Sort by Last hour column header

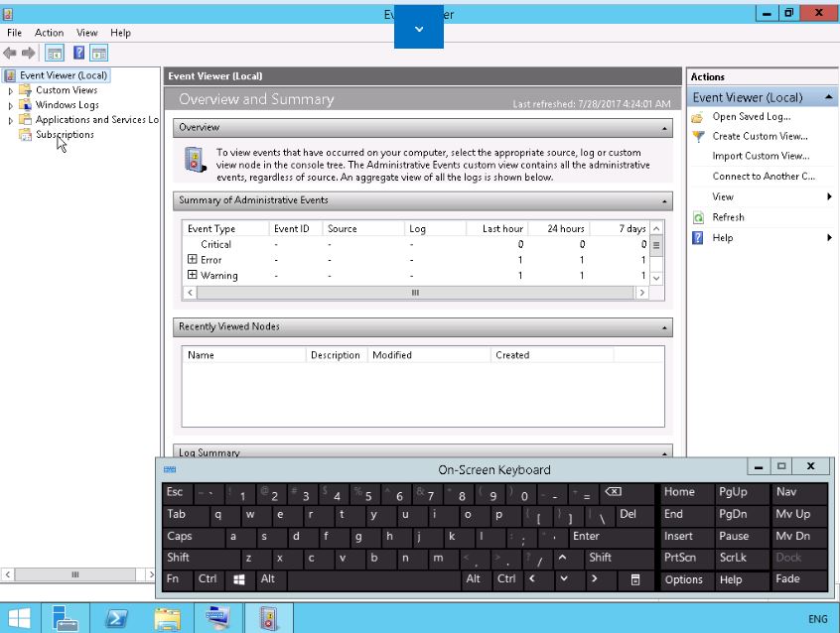[x=496, y=228]
